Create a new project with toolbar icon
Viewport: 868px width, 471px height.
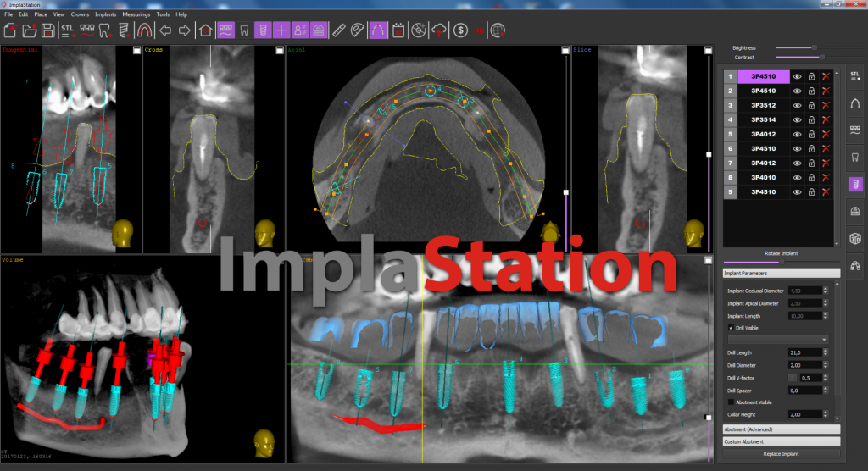click(x=10, y=30)
